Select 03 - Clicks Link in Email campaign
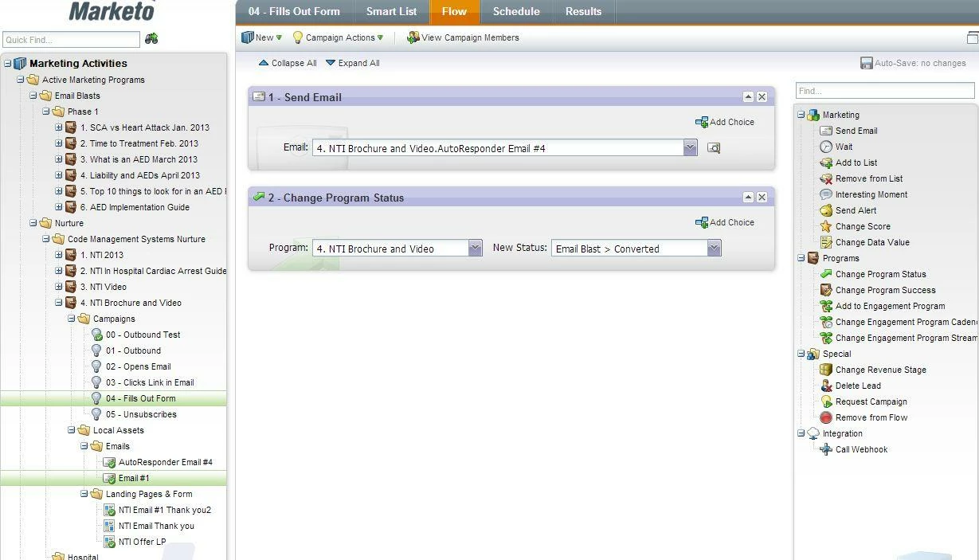The width and height of the screenshot is (979, 560). (150, 382)
